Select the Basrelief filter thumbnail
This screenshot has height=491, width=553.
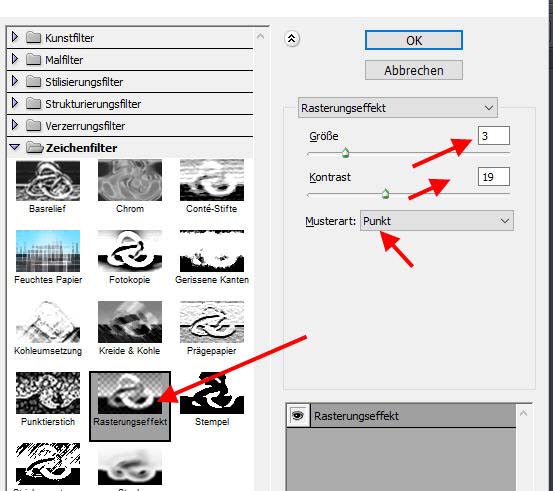(48, 181)
